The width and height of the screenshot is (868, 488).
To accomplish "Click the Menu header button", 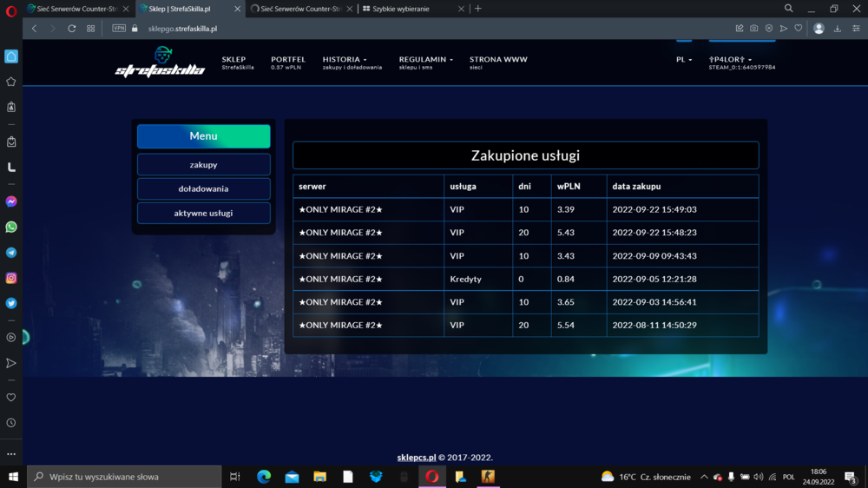I will pos(204,136).
